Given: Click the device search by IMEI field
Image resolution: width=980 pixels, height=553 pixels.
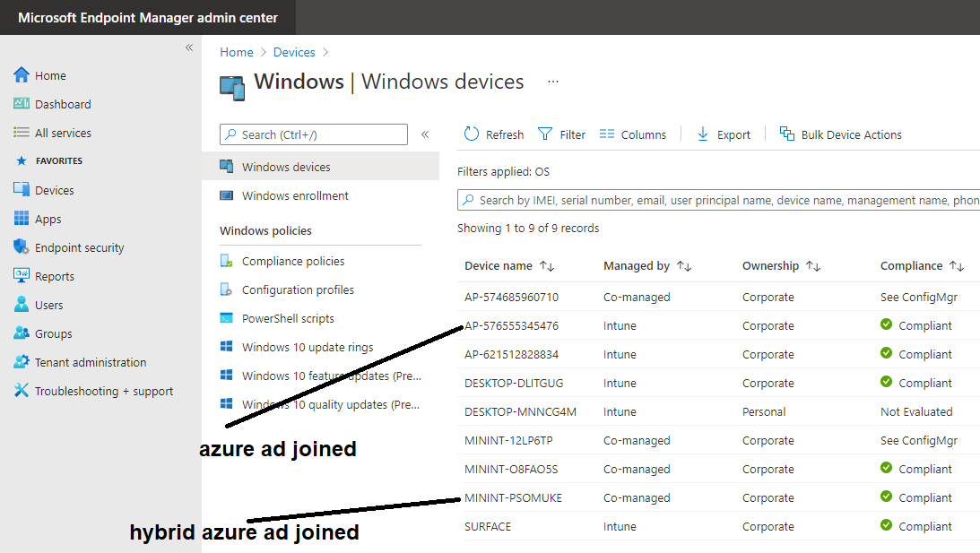Looking at the screenshot, I should 719,200.
